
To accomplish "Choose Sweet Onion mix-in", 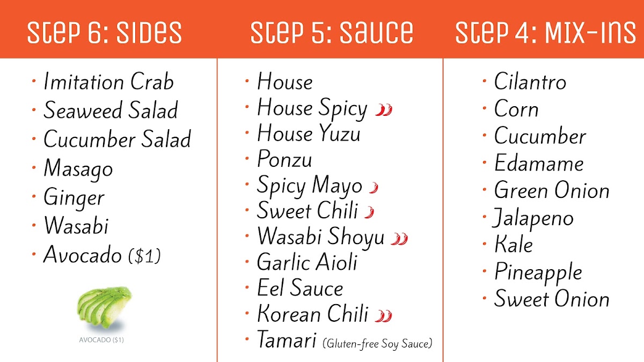I will (552, 299).
